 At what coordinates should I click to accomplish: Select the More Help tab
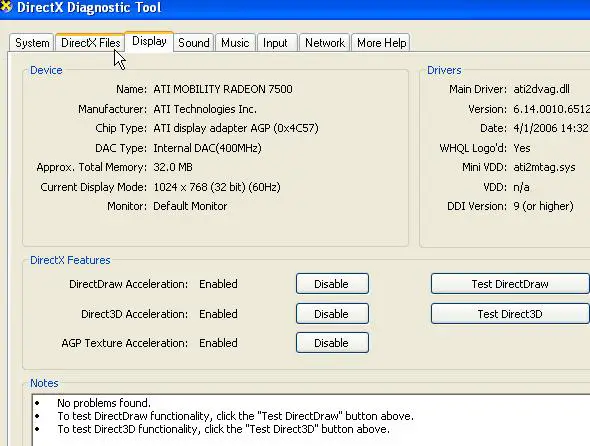381,43
